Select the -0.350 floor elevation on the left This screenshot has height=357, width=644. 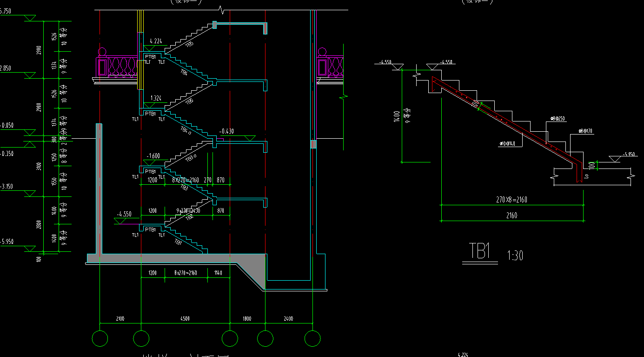point(7,153)
